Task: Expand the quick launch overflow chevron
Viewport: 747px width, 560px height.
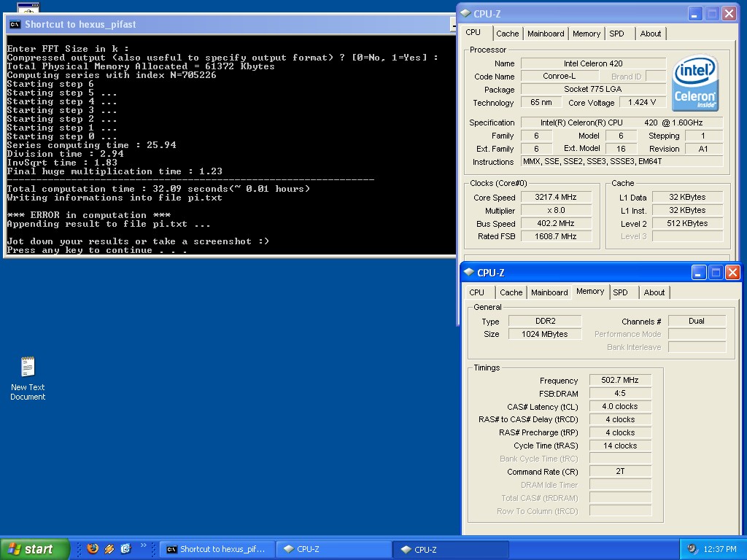Action: pyautogui.click(x=144, y=545)
